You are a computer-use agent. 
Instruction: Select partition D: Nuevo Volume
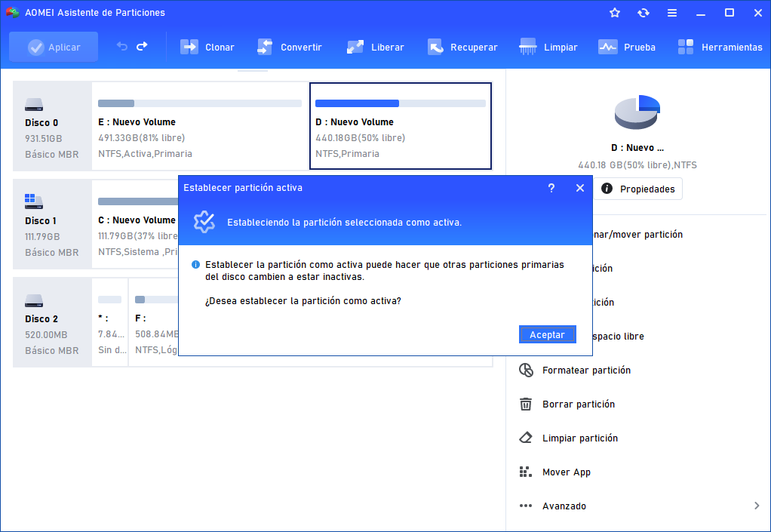coord(401,126)
